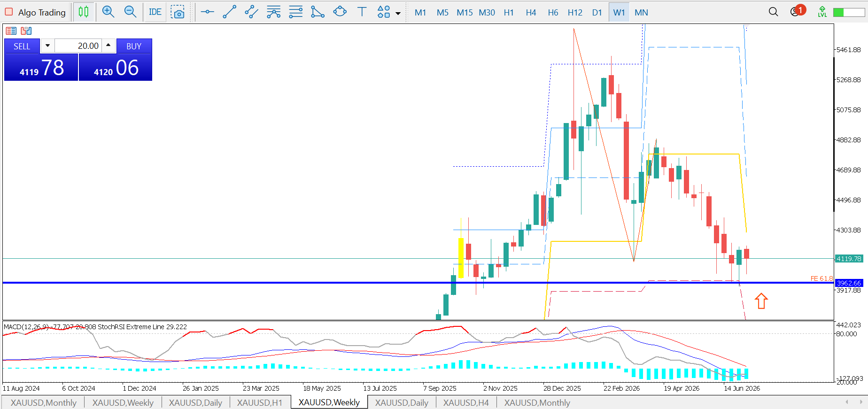Image resolution: width=868 pixels, height=409 pixels.
Task: Open the first XAUUSD,Daily tab
Action: (195, 402)
